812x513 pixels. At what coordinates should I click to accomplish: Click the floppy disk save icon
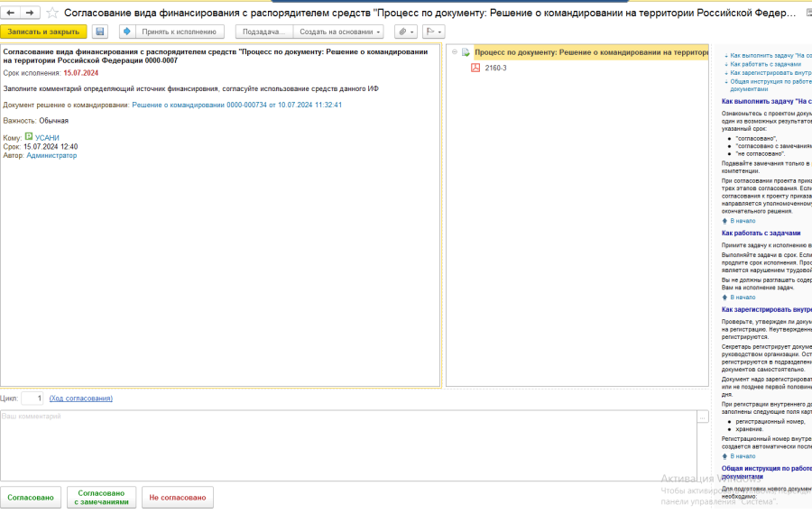(x=99, y=32)
